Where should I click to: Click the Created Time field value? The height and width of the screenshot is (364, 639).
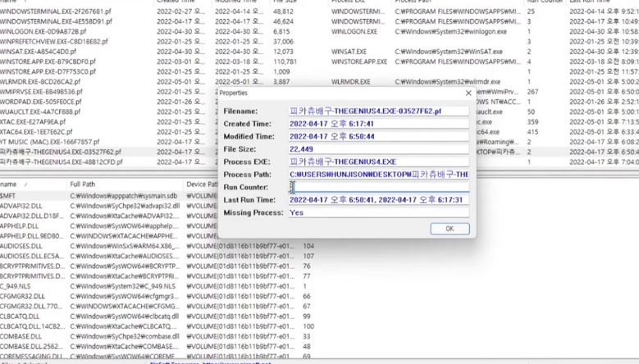tap(379, 123)
